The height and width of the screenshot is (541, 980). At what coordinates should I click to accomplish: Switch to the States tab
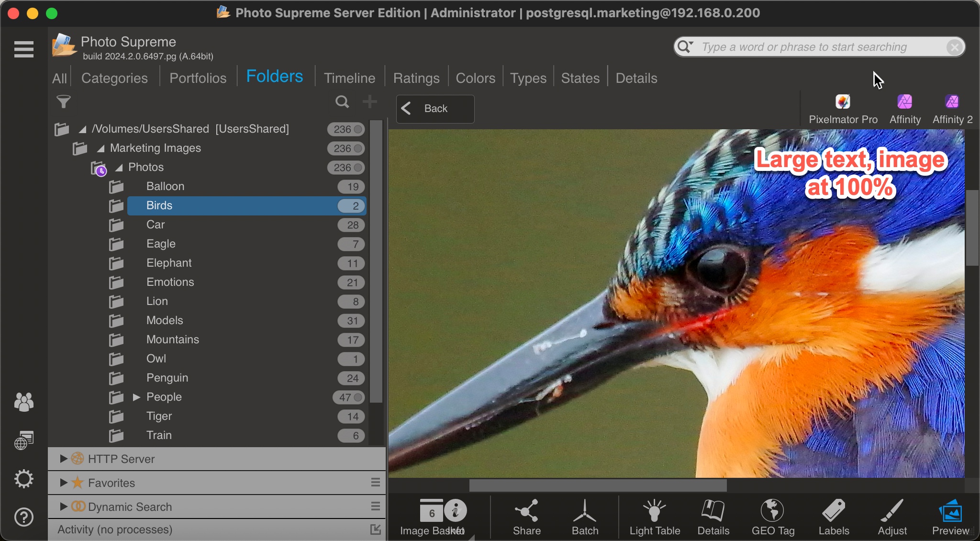[580, 78]
